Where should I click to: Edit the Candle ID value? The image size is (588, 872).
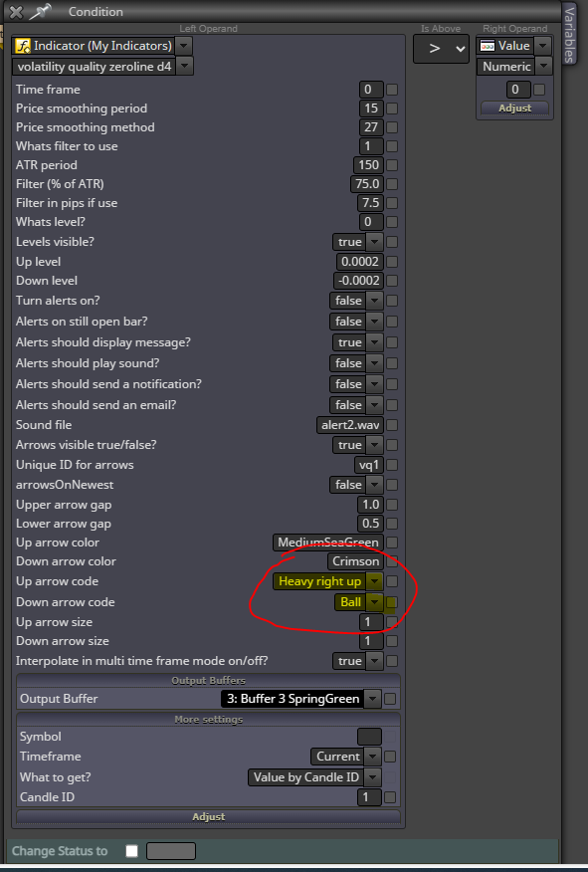[369, 797]
